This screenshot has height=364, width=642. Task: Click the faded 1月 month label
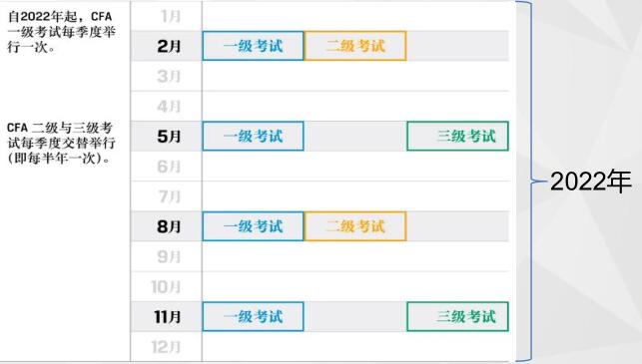pos(171,16)
